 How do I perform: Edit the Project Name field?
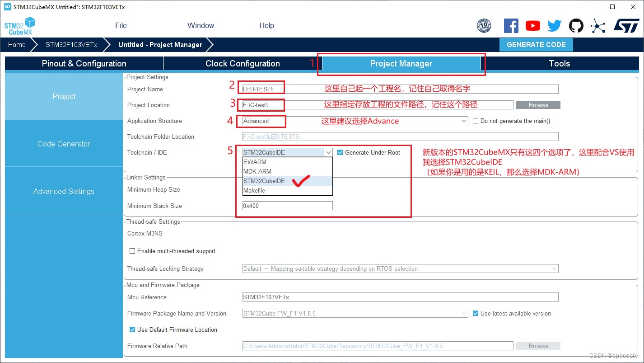400,89
